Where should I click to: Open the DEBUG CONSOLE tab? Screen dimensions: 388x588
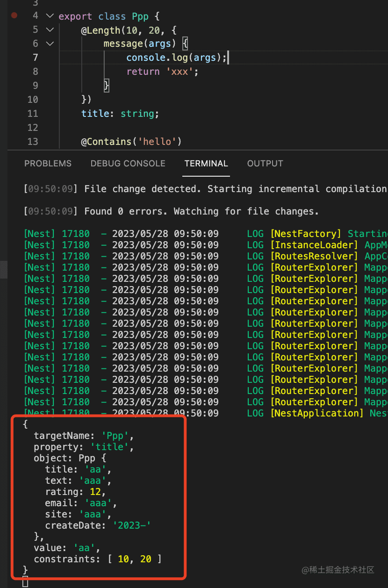pyautogui.click(x=128, y=164)
